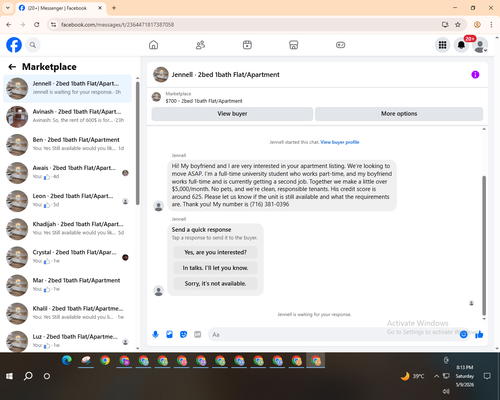The image size is (500, 400).
Task: Click the More options button
Action: click(399, 114)
